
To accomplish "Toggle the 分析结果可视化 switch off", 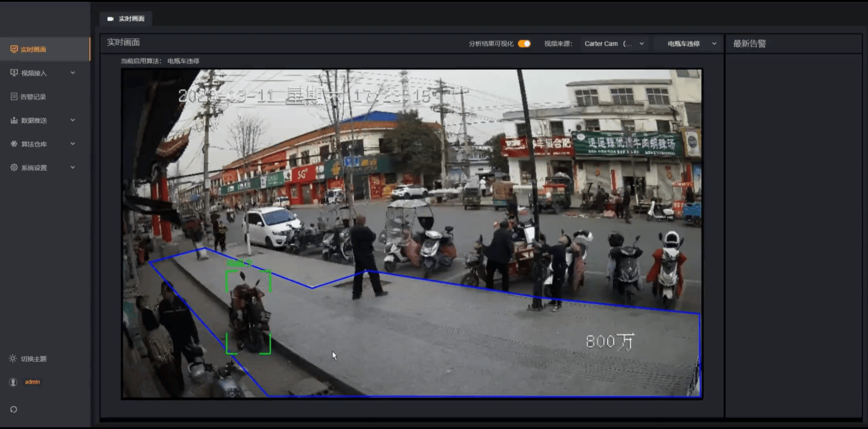I will click(x=524, y=44).
